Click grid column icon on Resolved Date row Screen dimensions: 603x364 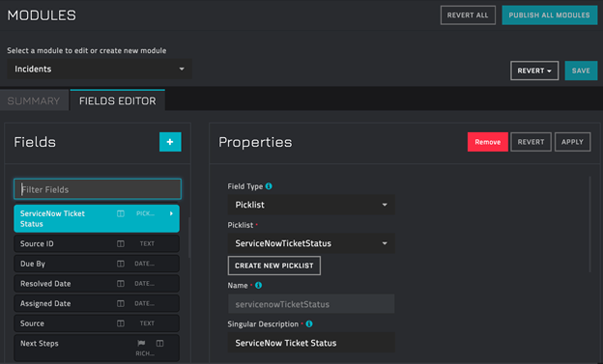pos(121,284)
